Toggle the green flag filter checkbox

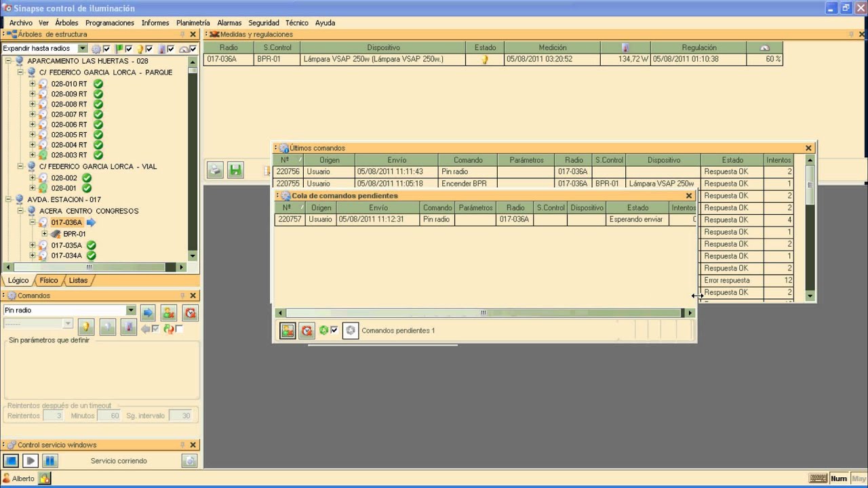128,49
